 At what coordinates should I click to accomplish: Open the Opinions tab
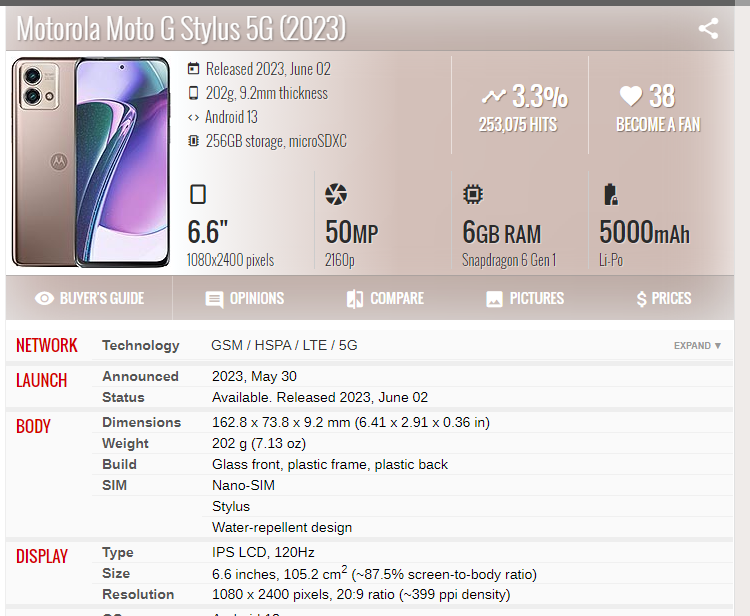coord(244,298)
